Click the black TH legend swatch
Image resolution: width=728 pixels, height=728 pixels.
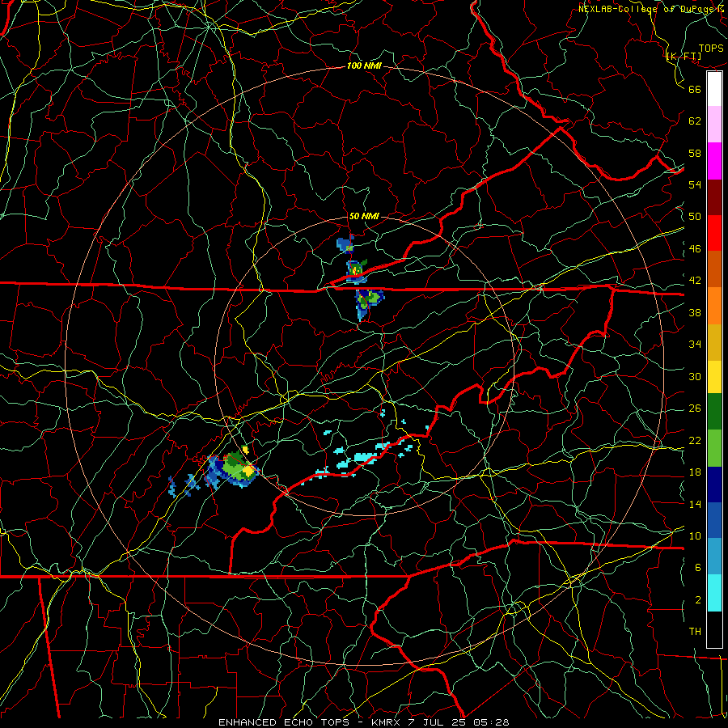[714, 629]
